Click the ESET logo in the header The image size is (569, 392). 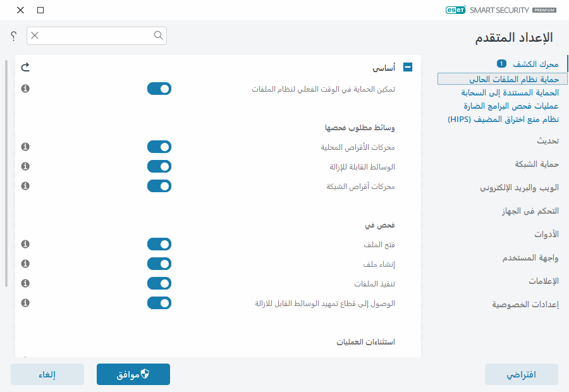[x=454, y=10]
